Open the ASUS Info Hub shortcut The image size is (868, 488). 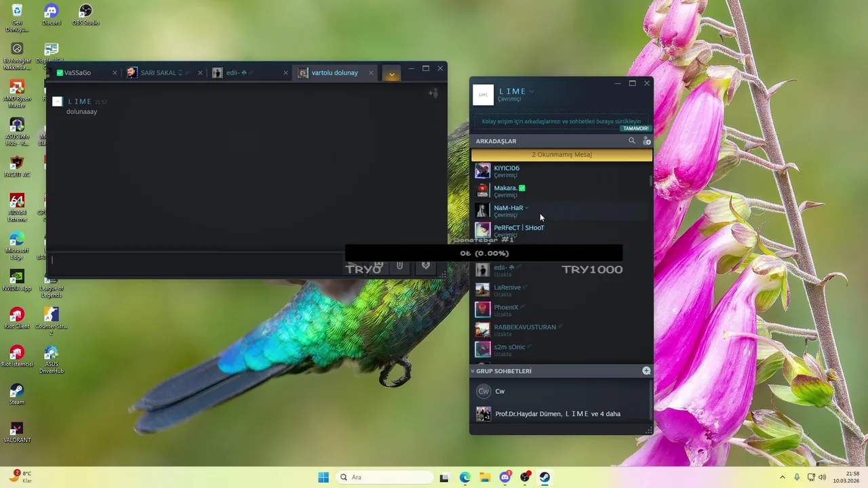click(x=17, y=132)
